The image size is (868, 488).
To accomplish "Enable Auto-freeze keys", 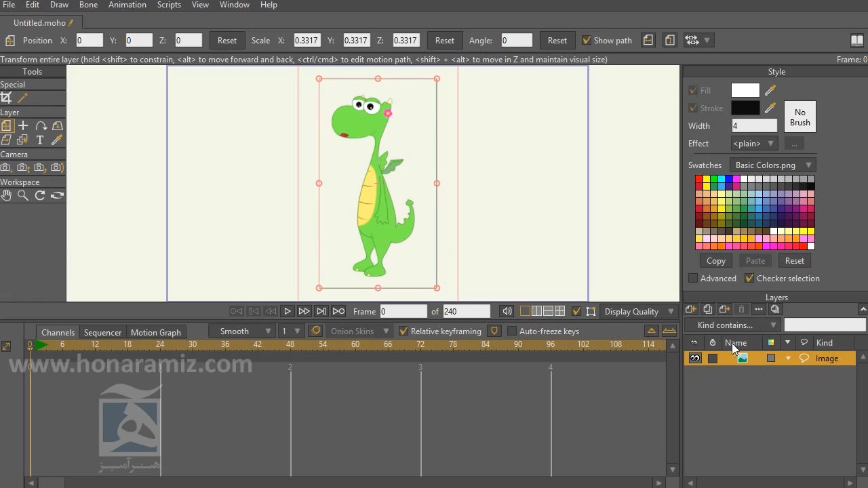I will click(512, 331).
